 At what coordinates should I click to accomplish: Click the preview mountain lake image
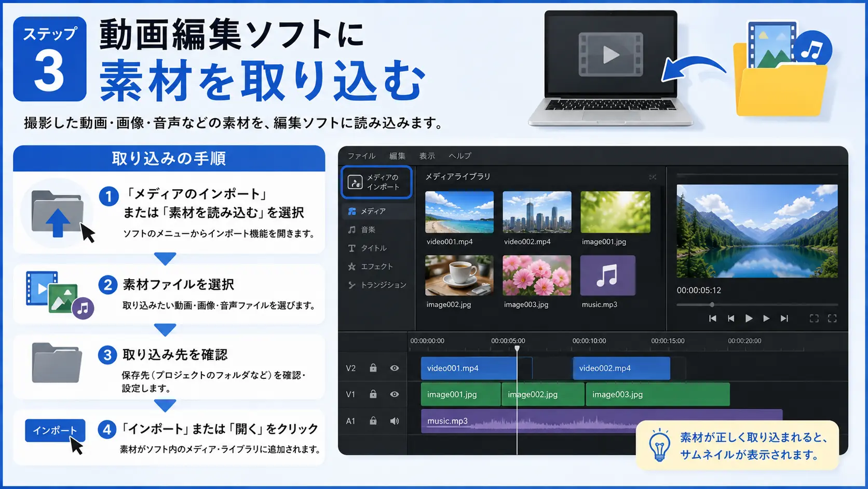pyautogui.click(x=757, y=231)
